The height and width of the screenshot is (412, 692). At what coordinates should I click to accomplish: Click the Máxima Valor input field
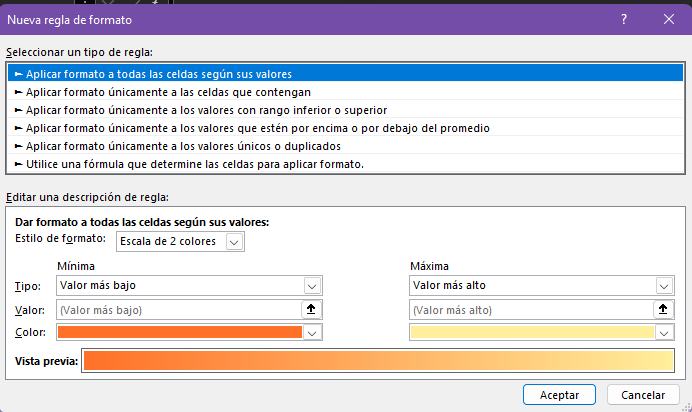click(x=531, y=310)
